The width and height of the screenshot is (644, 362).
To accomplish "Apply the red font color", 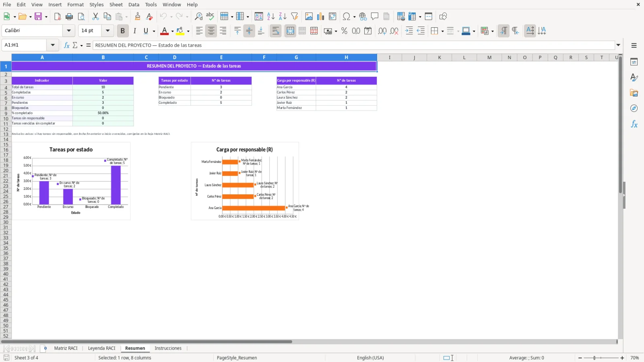I will click(x=164, y=31).
